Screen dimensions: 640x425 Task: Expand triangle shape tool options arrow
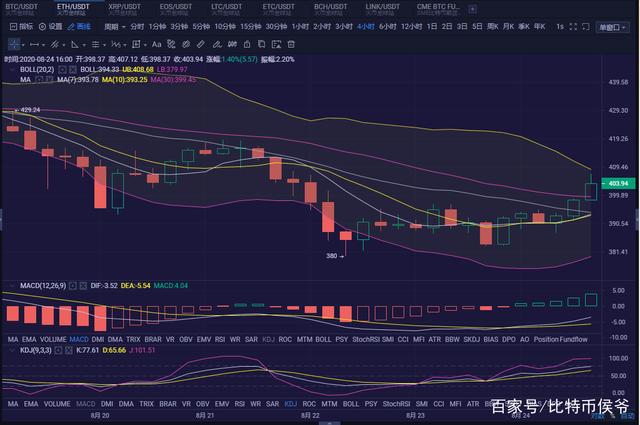pos(84,45)
